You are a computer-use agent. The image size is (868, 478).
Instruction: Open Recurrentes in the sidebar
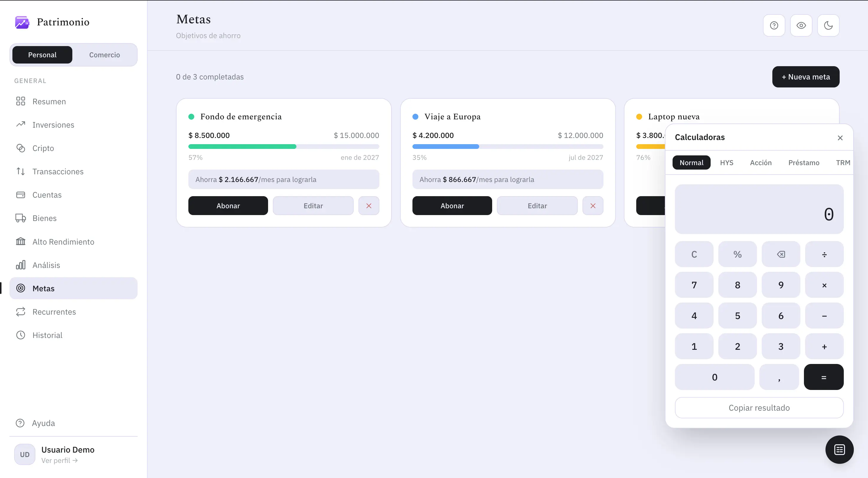74,312
